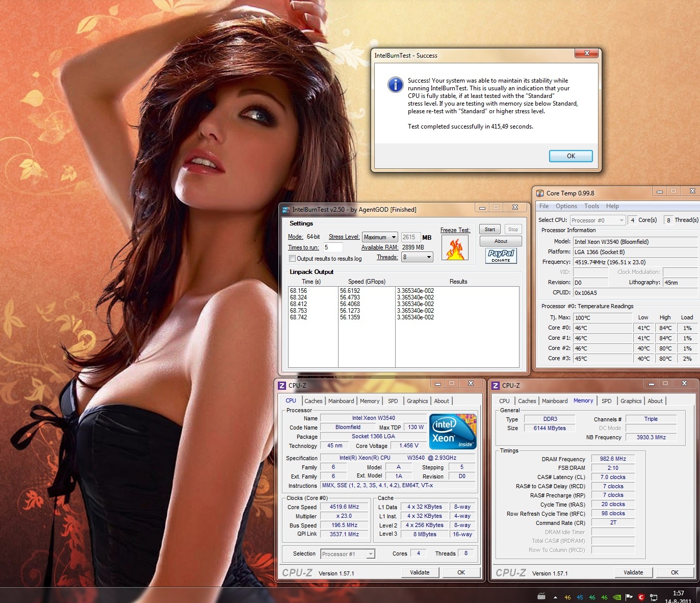The image size is (700, 603).
Task: Click the right CPU-Z window's title icon
Action: click(x=496, y=386)
